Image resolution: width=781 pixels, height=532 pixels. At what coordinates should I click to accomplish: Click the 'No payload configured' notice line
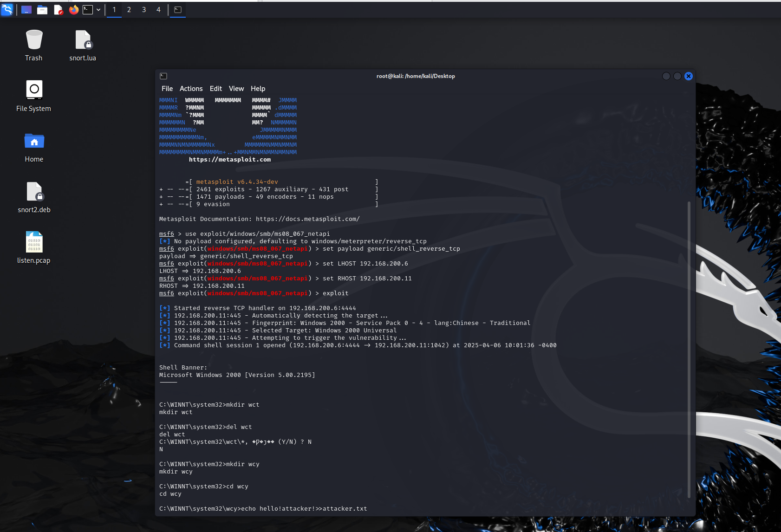pos(293,241)
